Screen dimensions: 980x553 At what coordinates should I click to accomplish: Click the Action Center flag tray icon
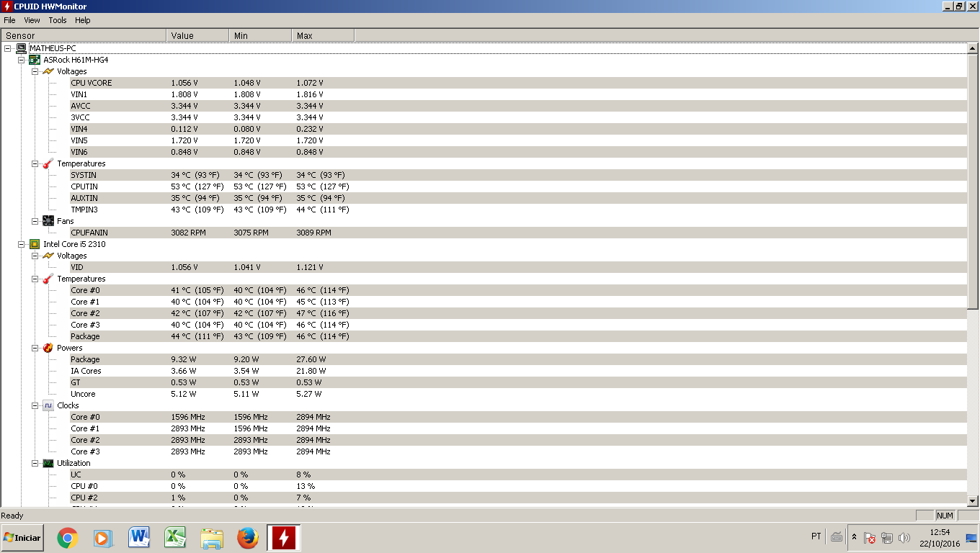pos(870,538)
